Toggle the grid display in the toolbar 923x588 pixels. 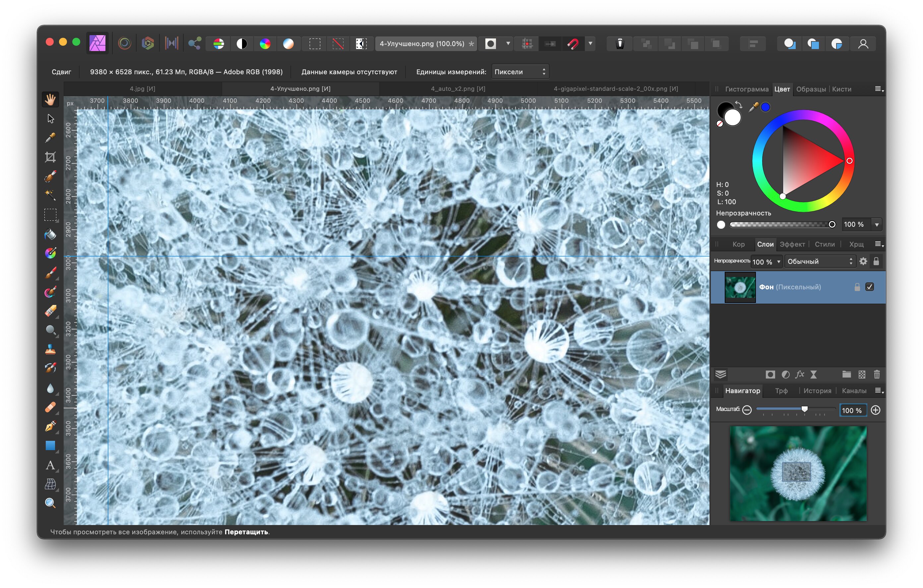[527, 44]
